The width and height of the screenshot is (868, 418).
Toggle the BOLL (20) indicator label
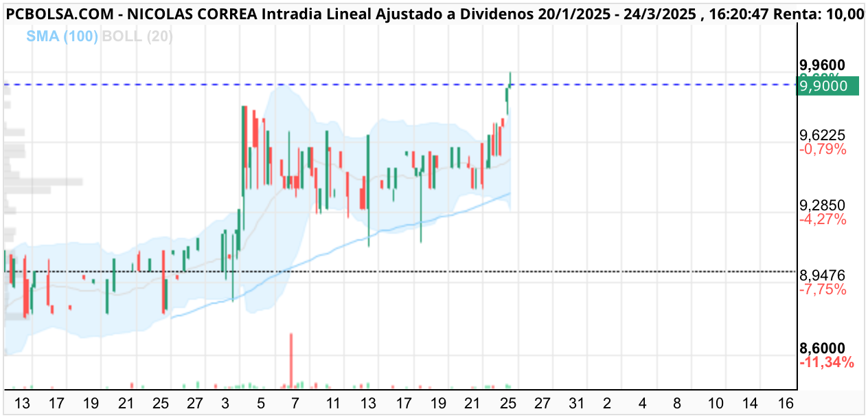click(137, 36)
